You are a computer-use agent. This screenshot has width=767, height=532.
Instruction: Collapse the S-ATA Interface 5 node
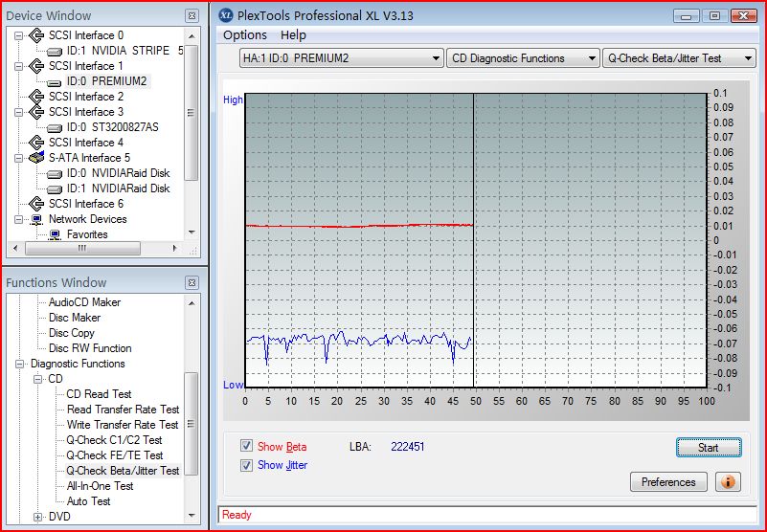[x=18, y=158]
